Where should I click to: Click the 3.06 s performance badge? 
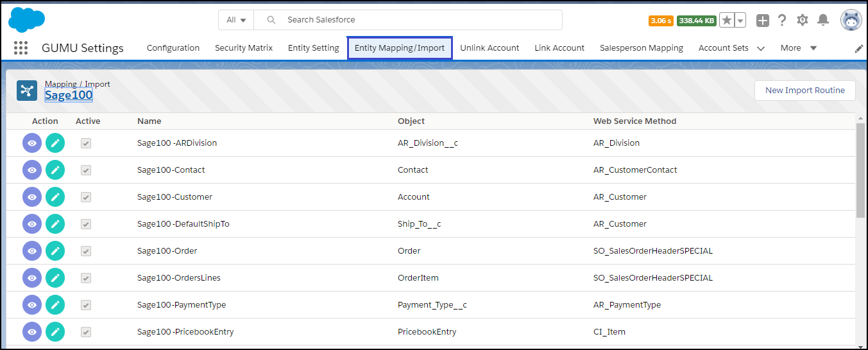[661, 21]
